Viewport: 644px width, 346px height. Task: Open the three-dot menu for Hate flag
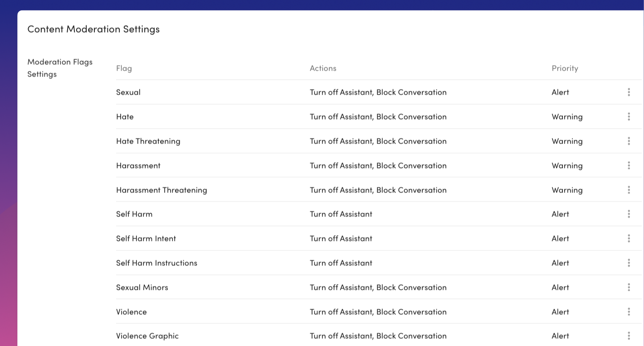click(x=629, y=117)
